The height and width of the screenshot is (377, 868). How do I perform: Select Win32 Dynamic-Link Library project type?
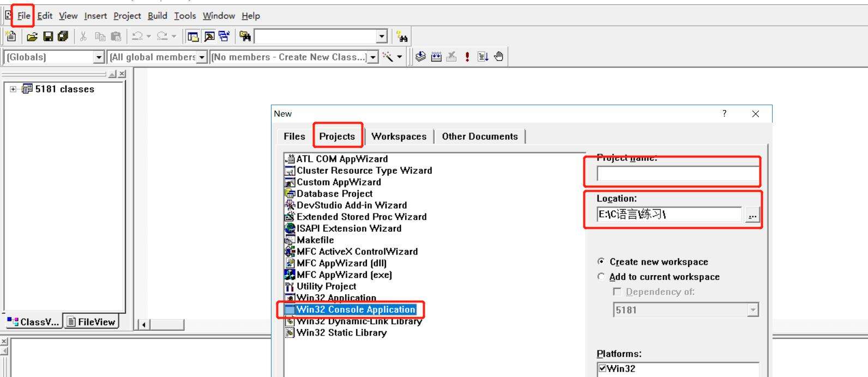pos(359,321)
